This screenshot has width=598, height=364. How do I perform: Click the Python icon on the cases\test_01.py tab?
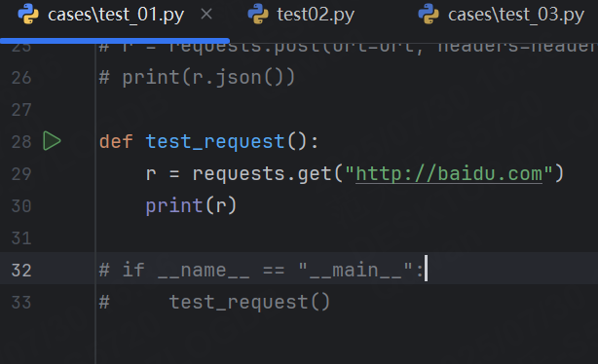(x=28, y=14)
